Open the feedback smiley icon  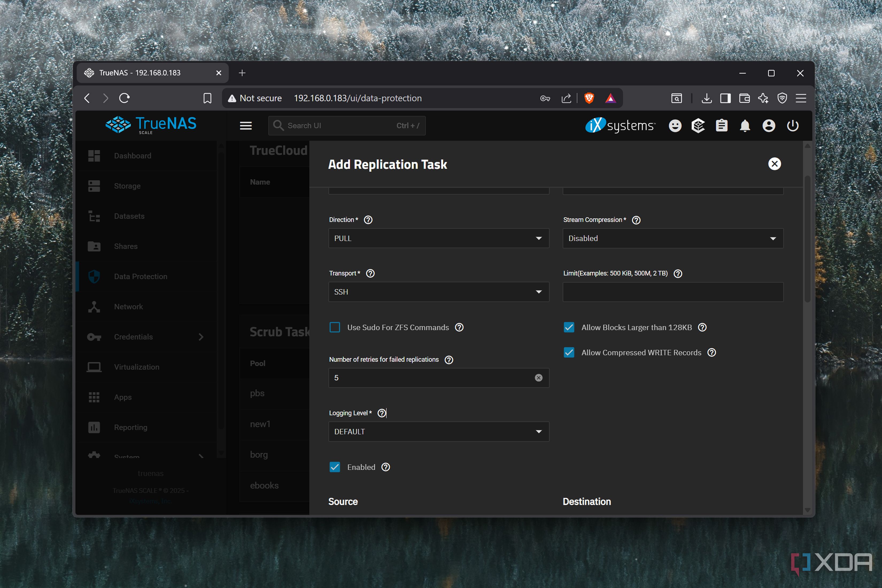coord(675,126)
